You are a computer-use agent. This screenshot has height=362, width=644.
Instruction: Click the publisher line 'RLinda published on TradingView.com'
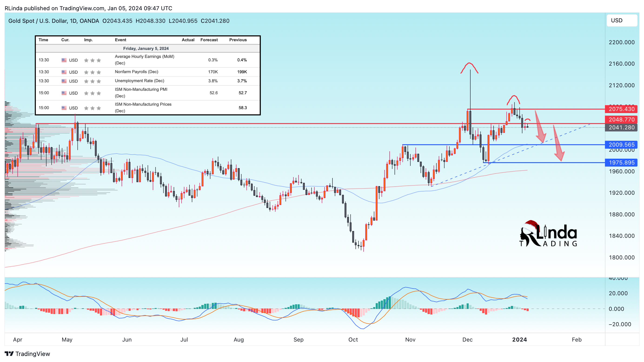tap(54, 8)
